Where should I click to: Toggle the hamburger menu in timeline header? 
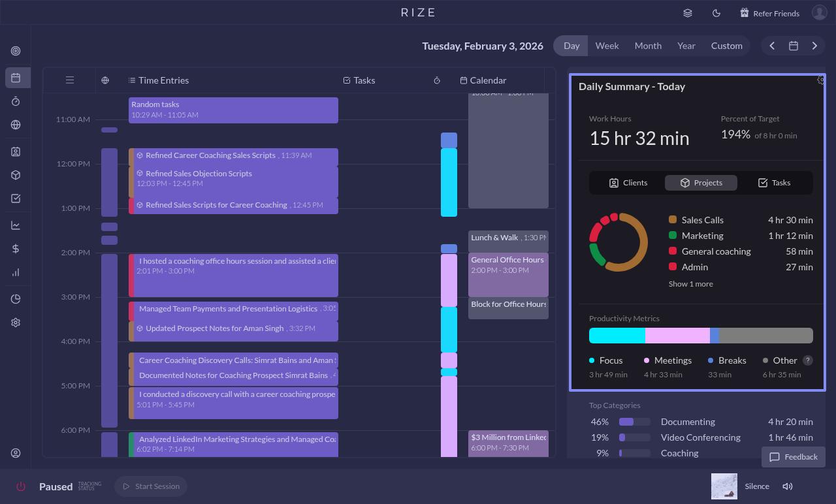(70, 80)
